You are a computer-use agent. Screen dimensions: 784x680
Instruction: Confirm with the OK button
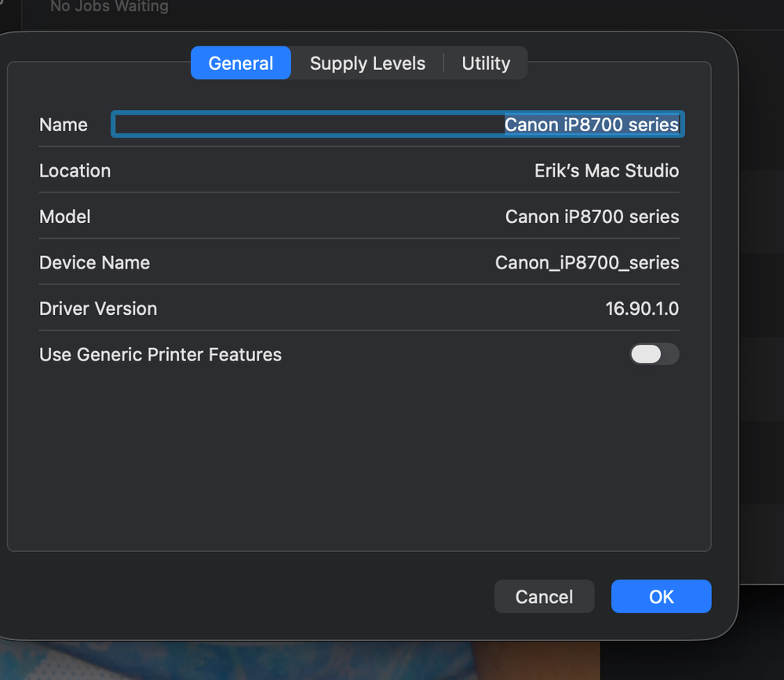(661, 597)
